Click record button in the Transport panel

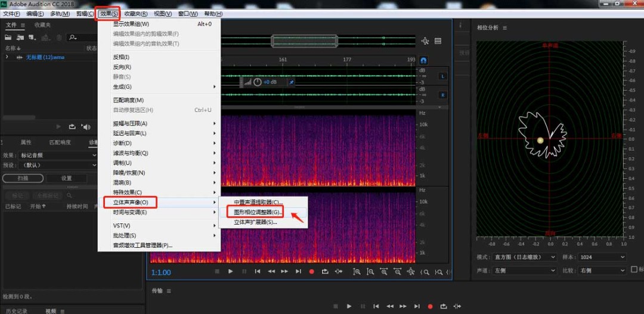tap(430, 306)
